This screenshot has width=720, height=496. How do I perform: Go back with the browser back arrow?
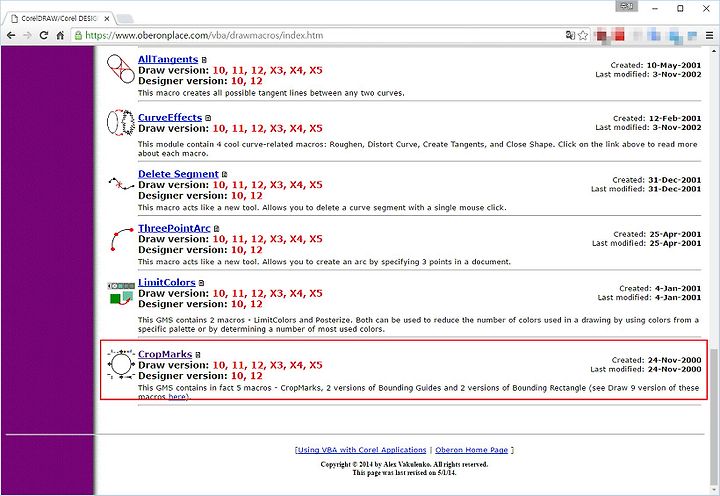tap(11, 35)
